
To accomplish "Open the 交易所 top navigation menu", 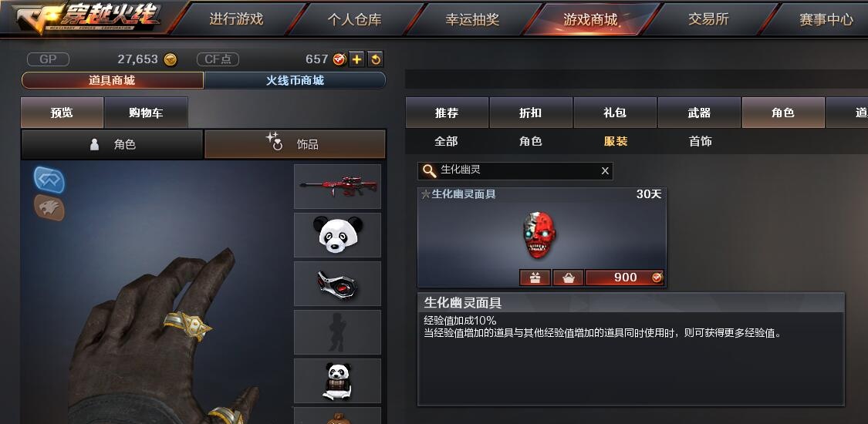I will pos(708,19).
